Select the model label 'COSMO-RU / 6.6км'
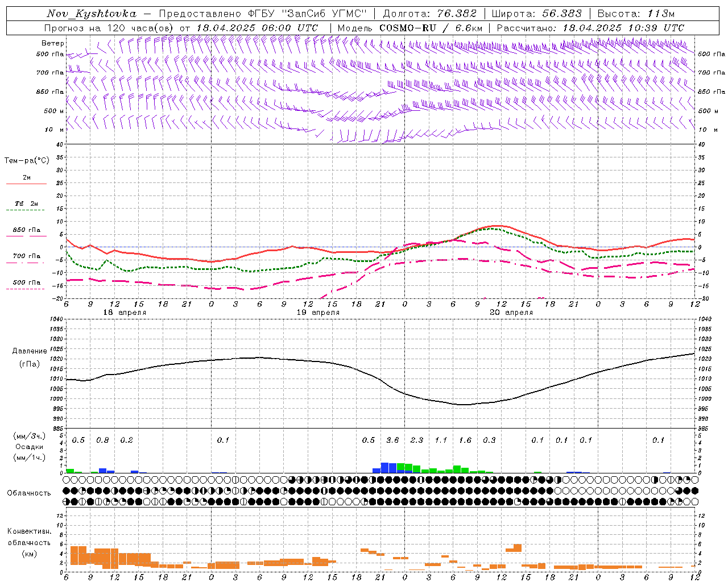Image resolution: width=728 pixels, height=582 pixels. pyautogui.click(x=431, y=28)
